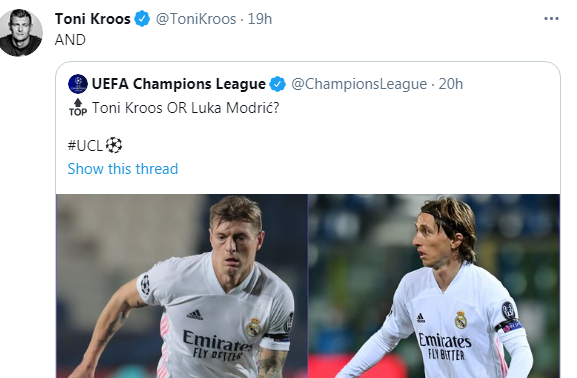577x378 pixels.
Task: Click the #UCL hashtag
Action: click(x=85, y=146)
